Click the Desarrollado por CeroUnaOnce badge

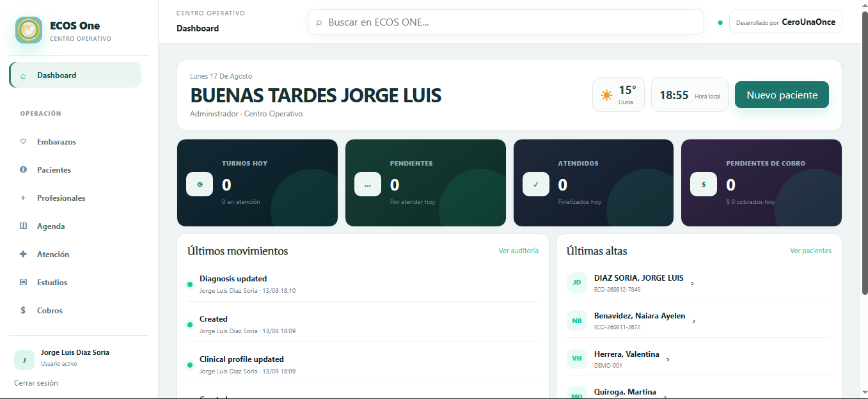[785, 22]
